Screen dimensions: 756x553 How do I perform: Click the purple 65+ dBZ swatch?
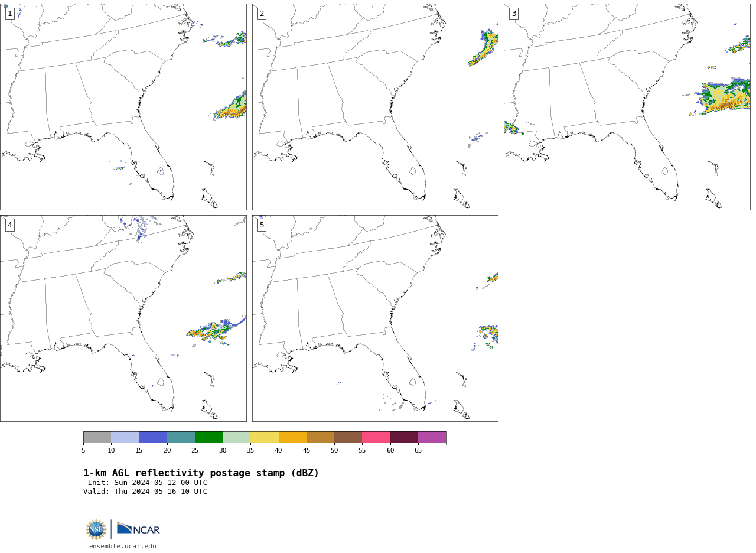[432, 437]
